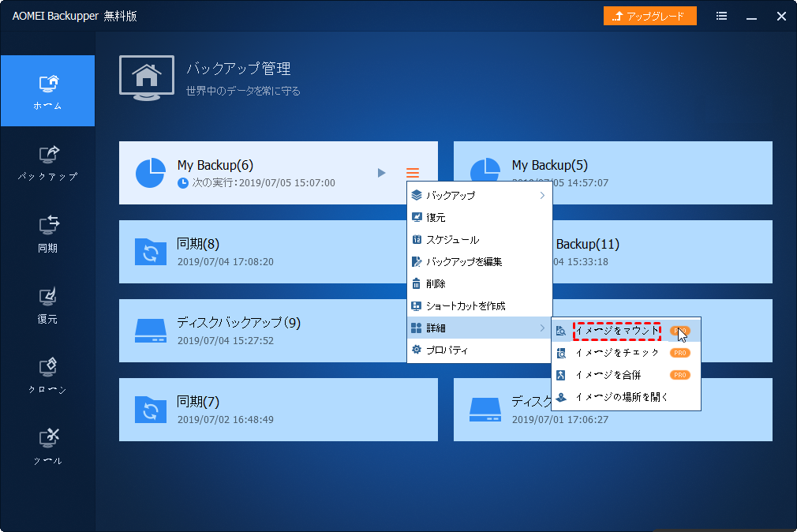Click the disk icon dated 2019/07/01 17:06:27

[x=485, y=410]
